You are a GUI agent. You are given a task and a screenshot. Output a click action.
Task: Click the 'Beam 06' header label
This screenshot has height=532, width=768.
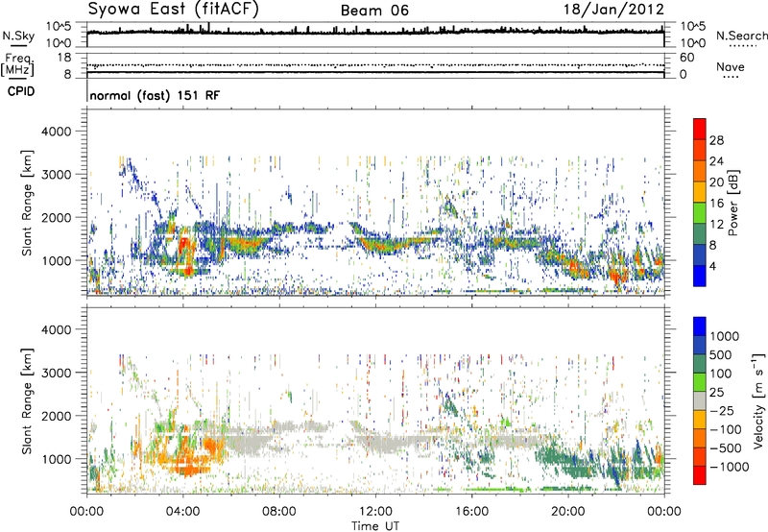[x=374, y=11]
